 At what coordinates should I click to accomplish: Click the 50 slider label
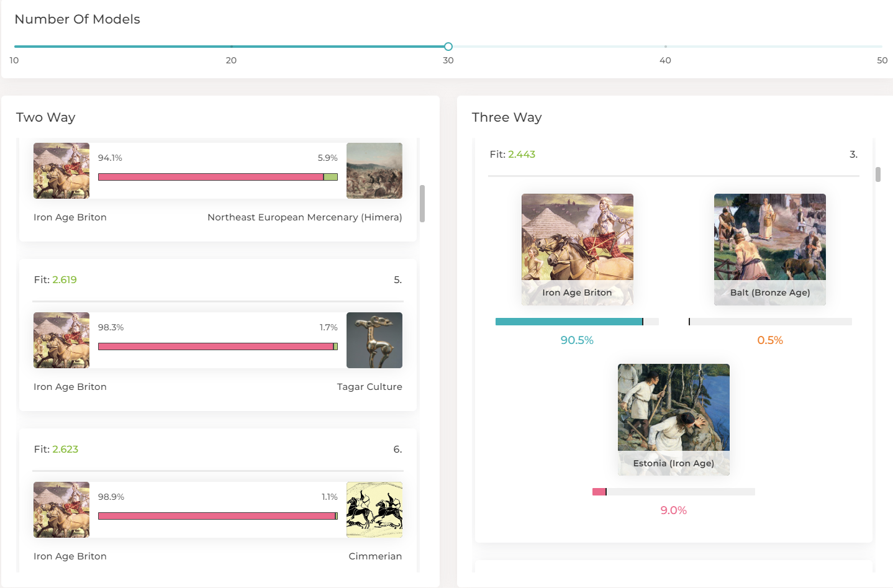pos(882,60)
